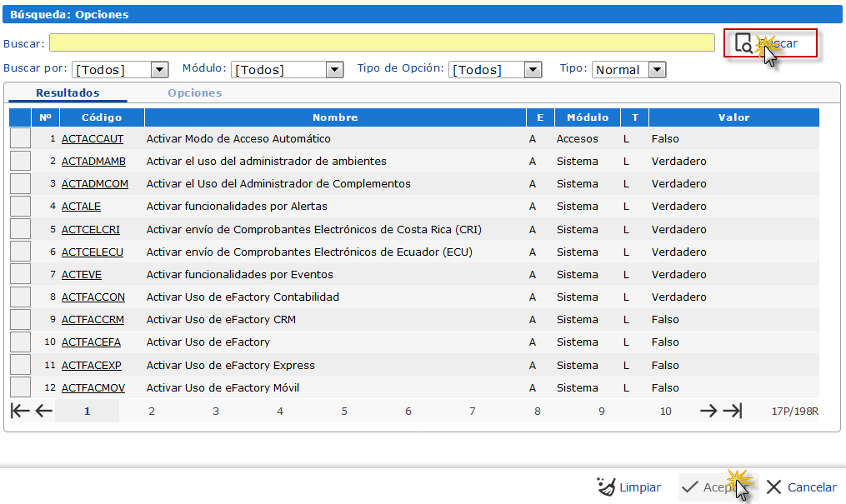Select the Resultados tab

click(68, 93)
